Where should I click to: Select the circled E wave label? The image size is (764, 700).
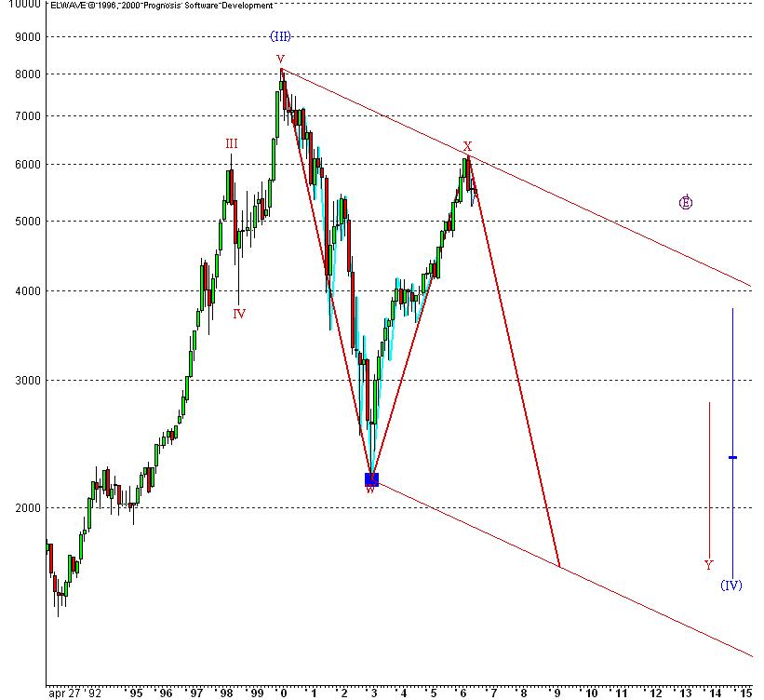tap(686, 202)
